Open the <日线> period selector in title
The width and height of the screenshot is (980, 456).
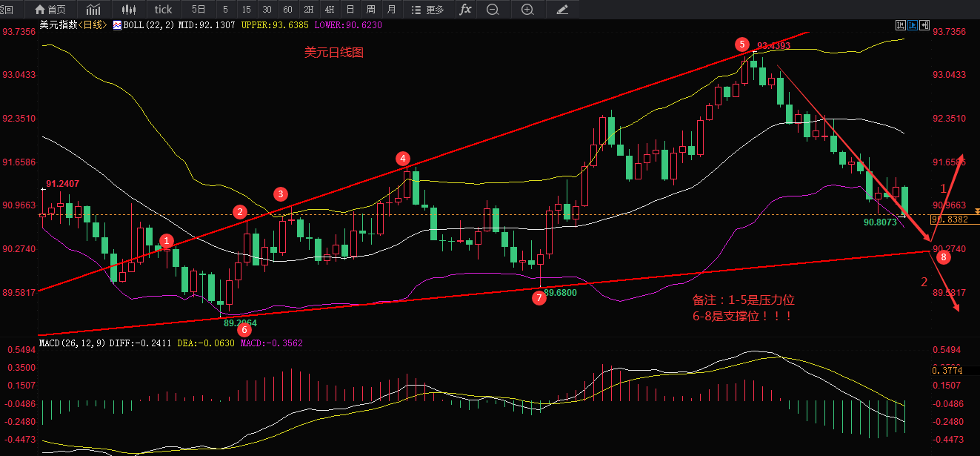click(x=94, y=24)
